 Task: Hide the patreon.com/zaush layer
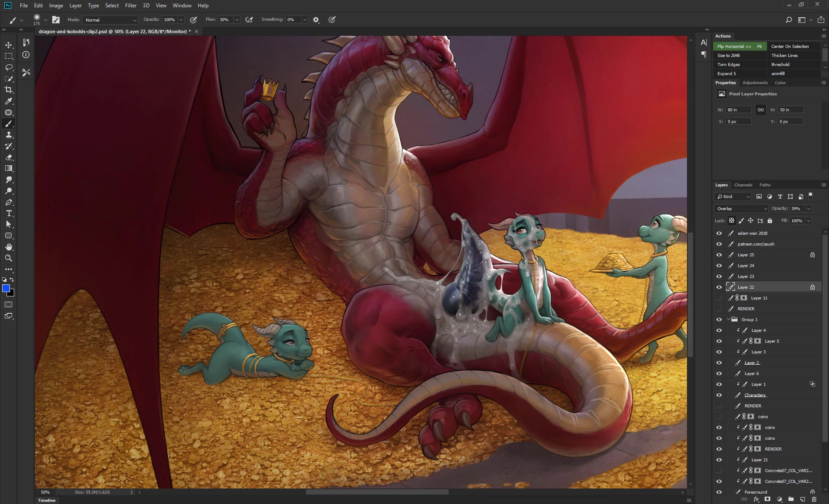[x=719, y=244]
